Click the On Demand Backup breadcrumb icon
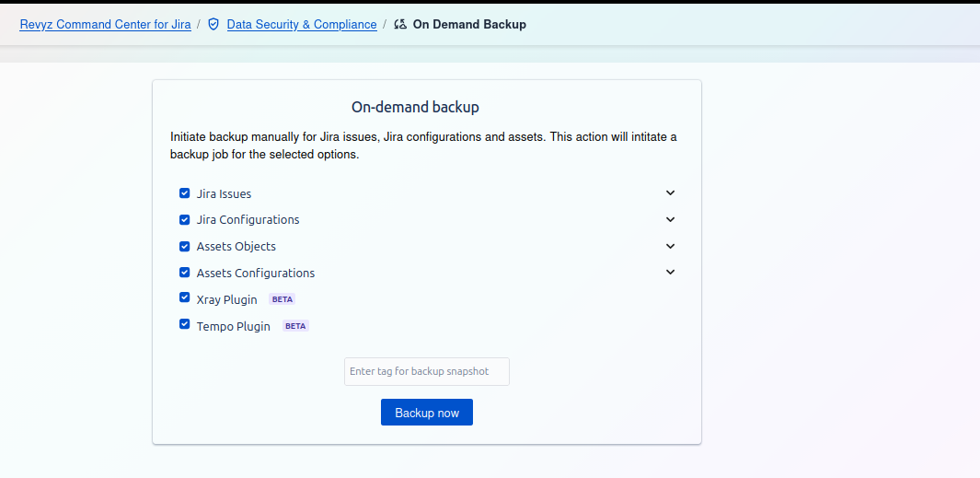The height and width of the screenshot is (478, 980). (x=400, y=25)
